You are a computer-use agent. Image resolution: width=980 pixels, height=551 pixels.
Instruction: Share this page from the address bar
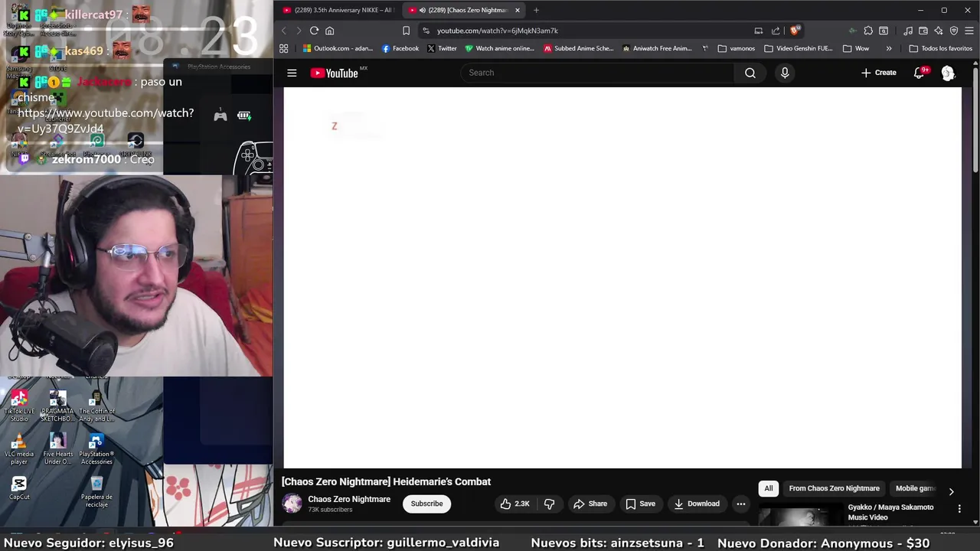[x=776, y=31]
